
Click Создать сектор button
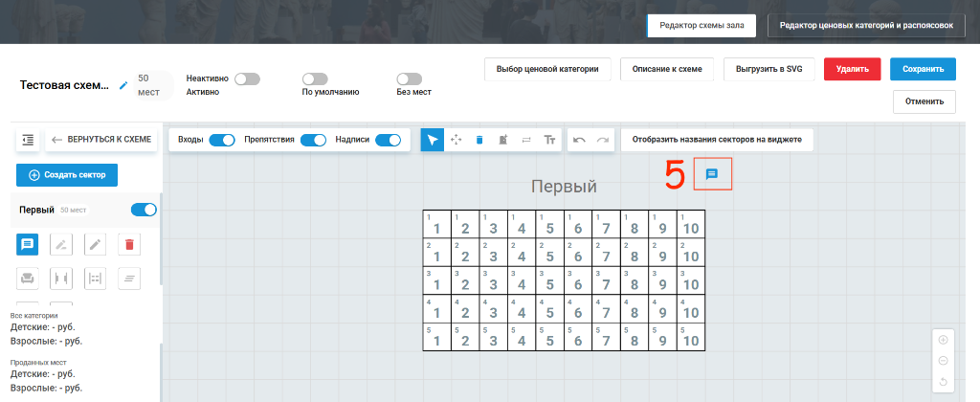pos(67,175)
